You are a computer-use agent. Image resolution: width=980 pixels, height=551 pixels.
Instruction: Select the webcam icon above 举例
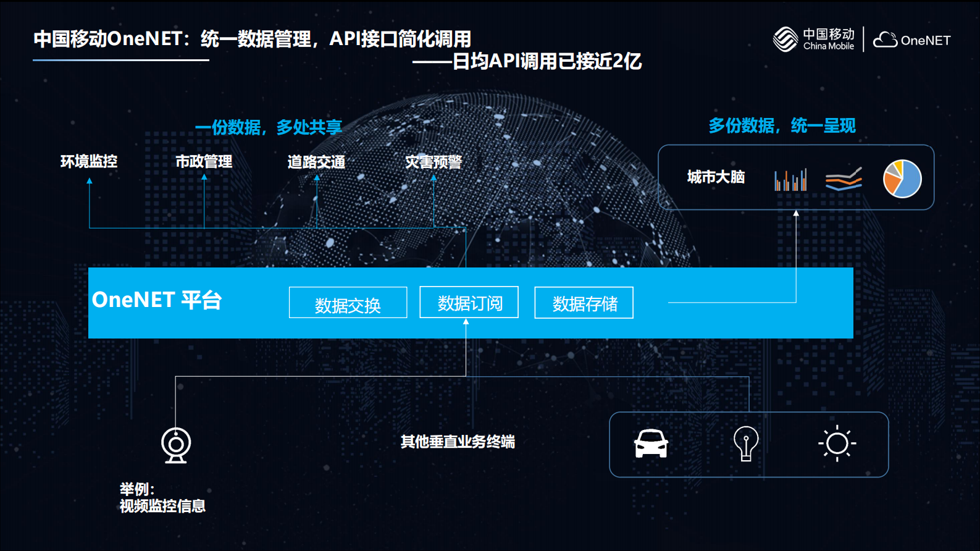coord(176,445)
